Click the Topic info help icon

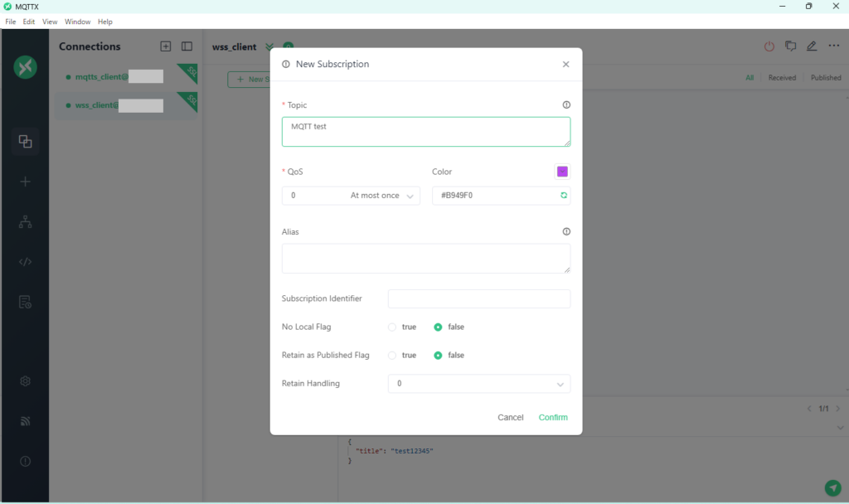[566, 105]
